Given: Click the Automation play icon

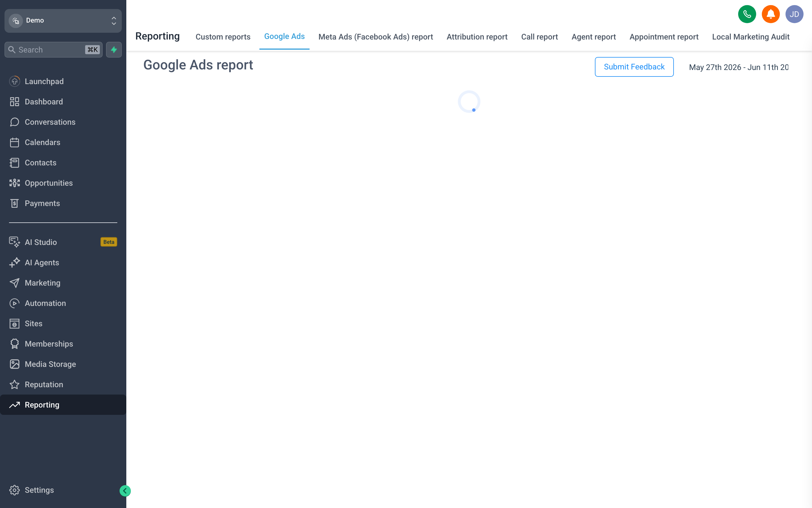Looking at the screenshot, I should pos(14,303).
